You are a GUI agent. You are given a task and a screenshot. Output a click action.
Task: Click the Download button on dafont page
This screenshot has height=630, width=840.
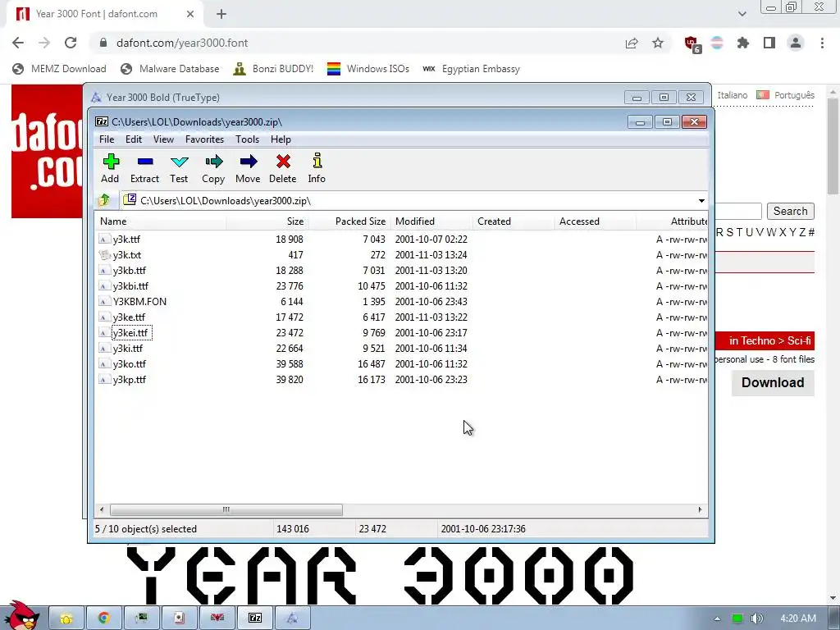(773, 382)
